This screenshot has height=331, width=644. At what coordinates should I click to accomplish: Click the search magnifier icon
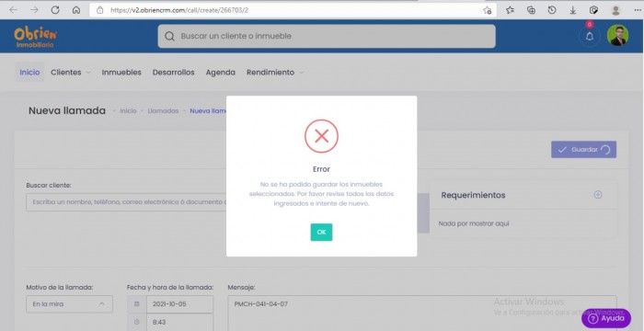(x=169, y=36)
